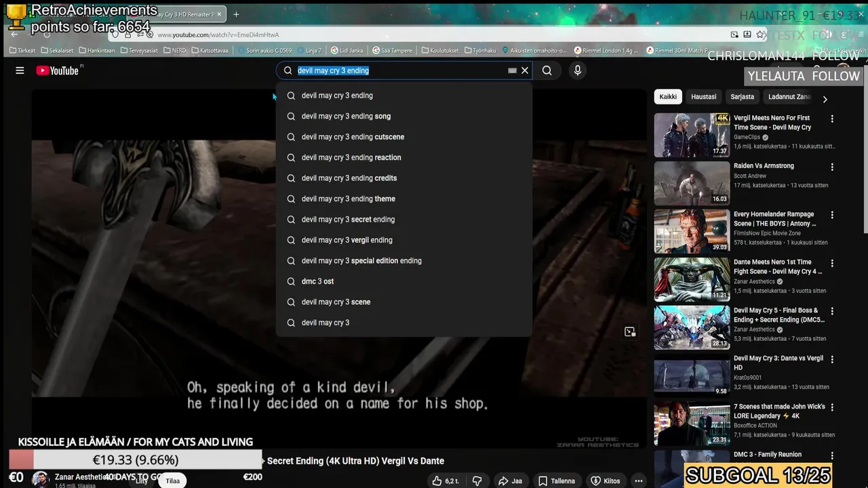Image resolution: width=868 pixels, height=488 pixels.
Task: Choose 'devil may cry 3 scene' suggestion
Action: (404, 302)
